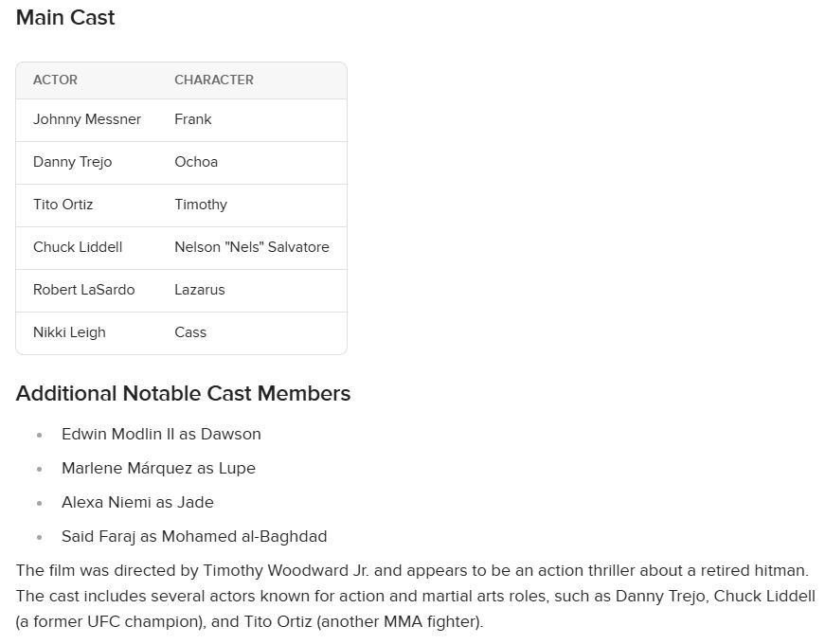Viewport: 825px width, 644px height.
Task: Click the Lazarus character cell
Action: tap(200, 290)
